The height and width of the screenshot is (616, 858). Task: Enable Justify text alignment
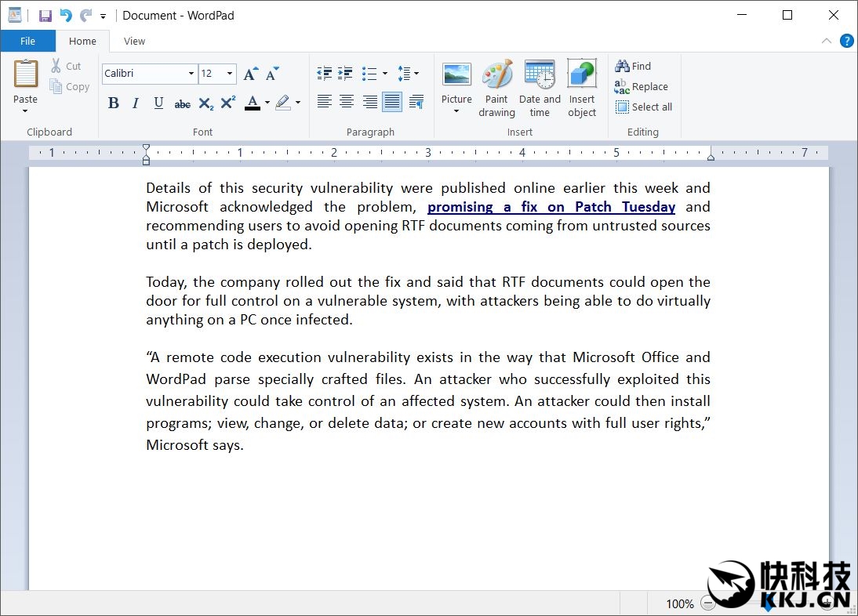point(392,101)
